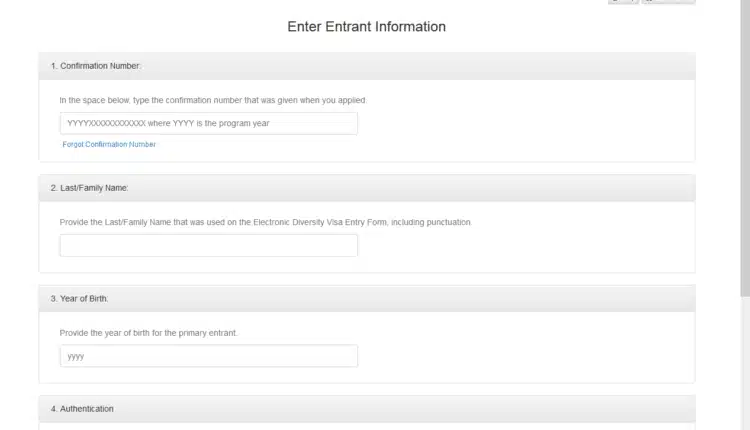Click the Last/Family Name instruction sentence
The image size is (750, 430).
click(265, 221)
